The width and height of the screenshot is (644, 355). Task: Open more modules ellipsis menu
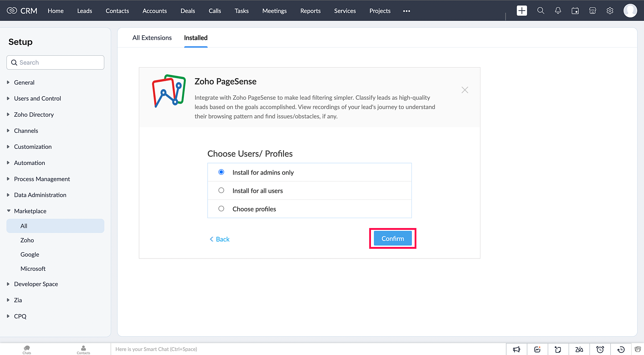click(406, 11)
